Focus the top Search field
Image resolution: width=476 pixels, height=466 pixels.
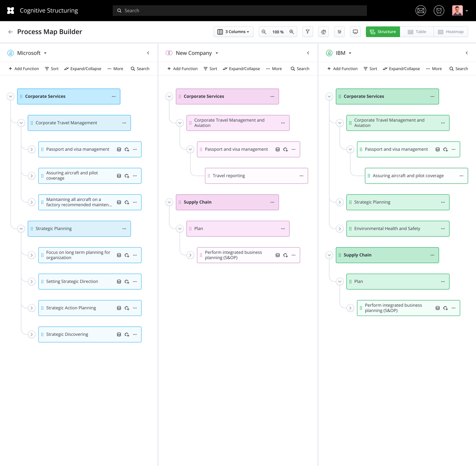(240, 11)
